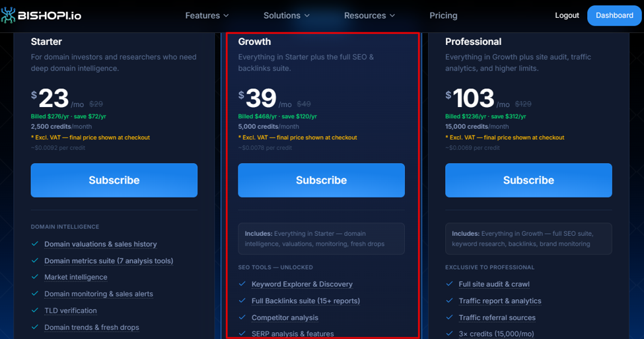Click the struck-through $49 price
This screenshot has height=339, width=644.
(304, 104)
